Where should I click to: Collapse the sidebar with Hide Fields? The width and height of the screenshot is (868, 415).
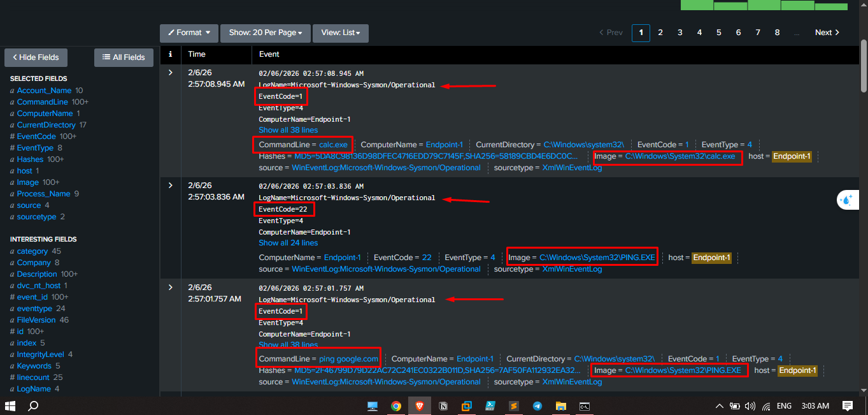point(36,57)
